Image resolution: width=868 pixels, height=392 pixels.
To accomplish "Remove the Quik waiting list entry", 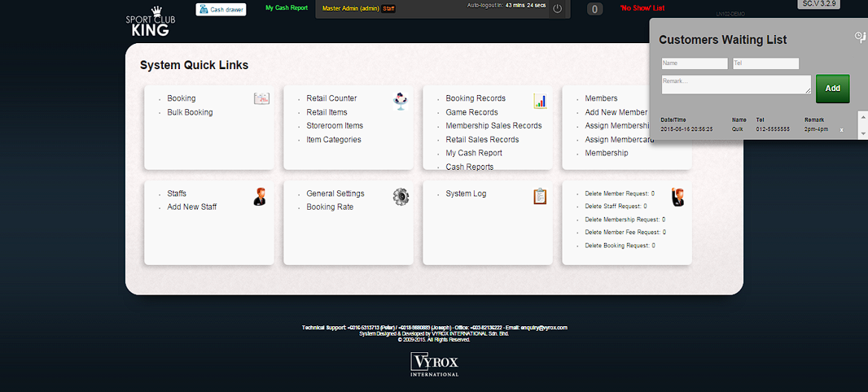I will (x=842, y=130).
